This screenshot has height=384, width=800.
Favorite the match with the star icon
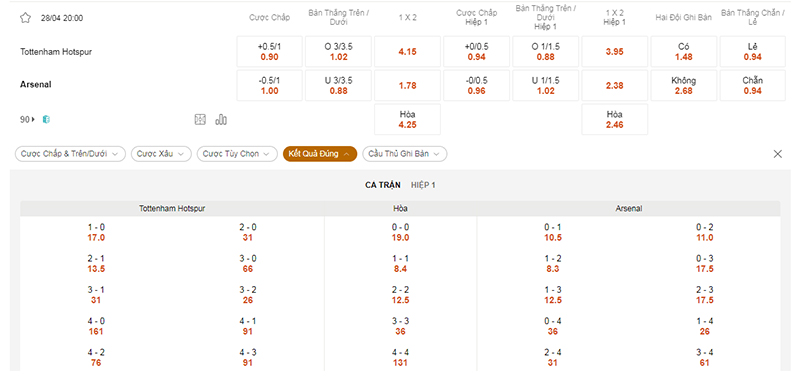click(x=25, y=18)
